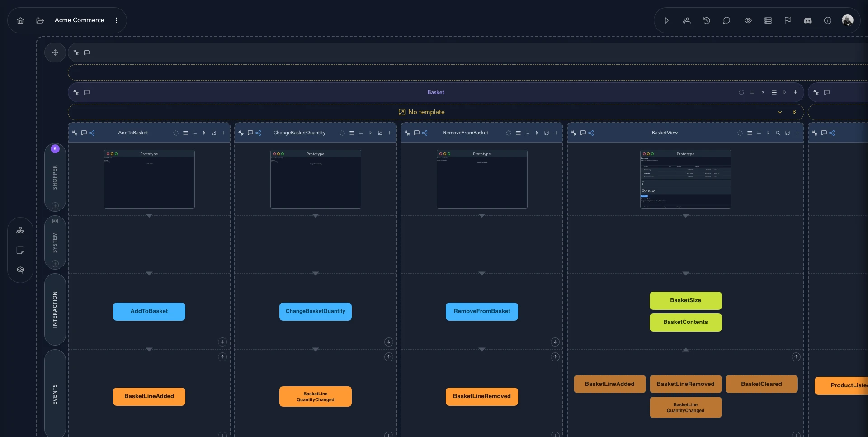Select the green BasketContents read model node

coord(686,323)
